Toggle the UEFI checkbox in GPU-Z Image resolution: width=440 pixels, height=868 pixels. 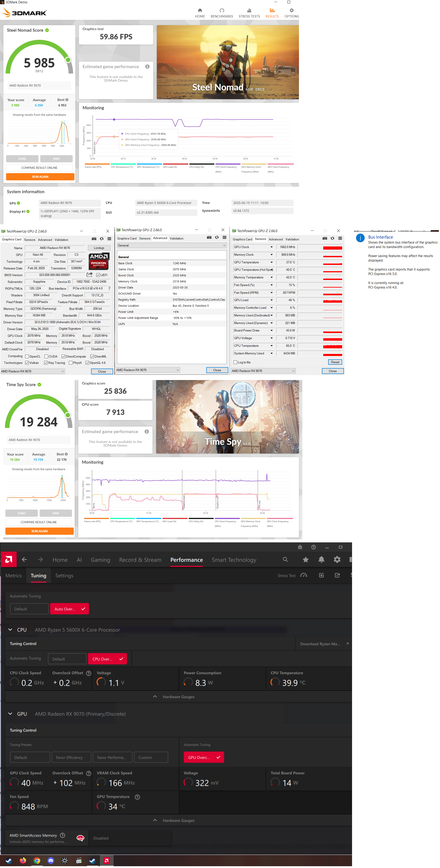(98, 275)
